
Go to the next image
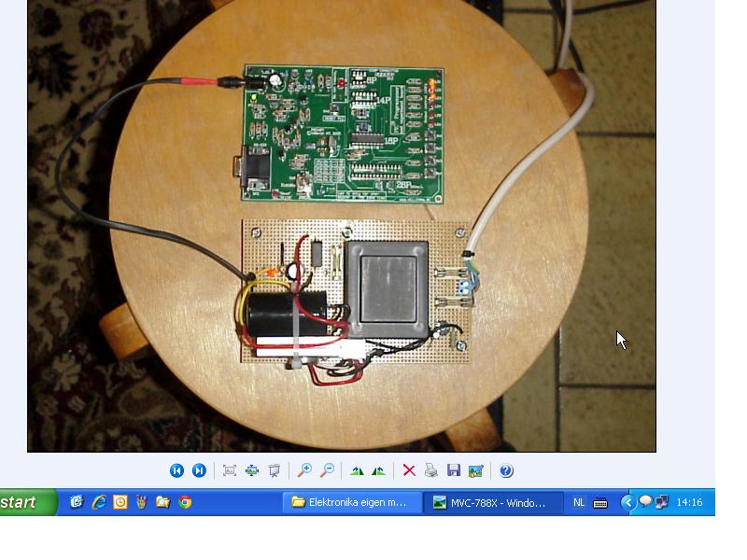click(199, 471)
